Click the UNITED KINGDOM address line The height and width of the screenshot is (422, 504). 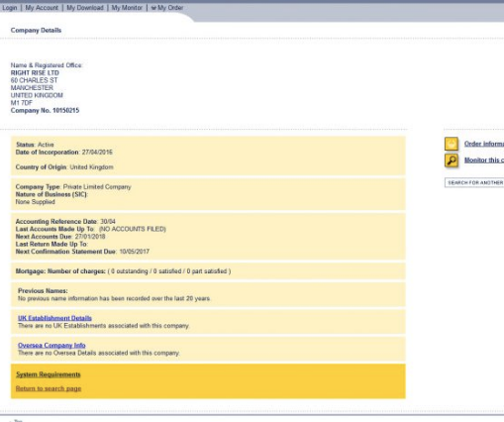(37, 95)
